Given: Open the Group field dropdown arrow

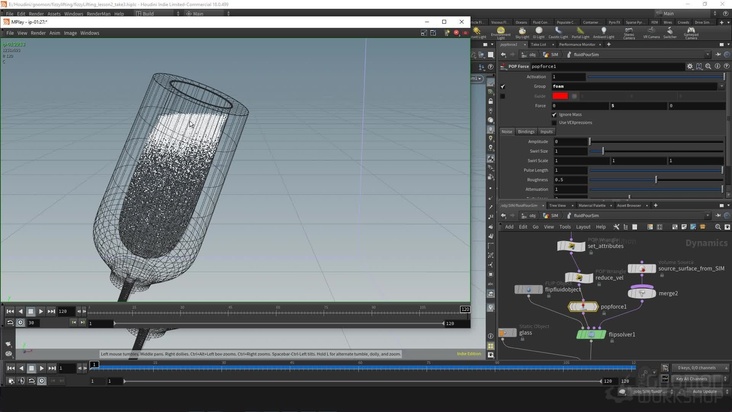Looking at the screenshot, I should 723,86.
